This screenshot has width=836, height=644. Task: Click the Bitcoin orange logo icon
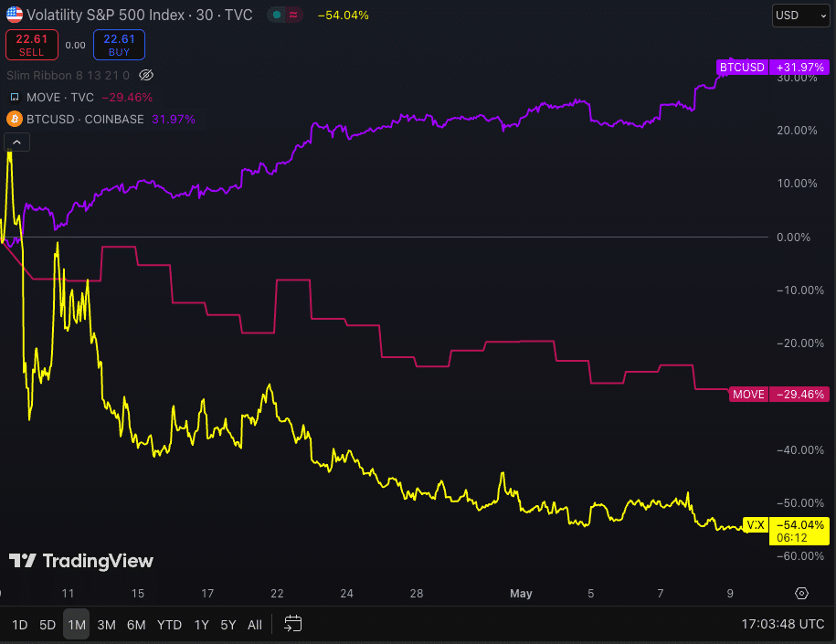[15, 119]
